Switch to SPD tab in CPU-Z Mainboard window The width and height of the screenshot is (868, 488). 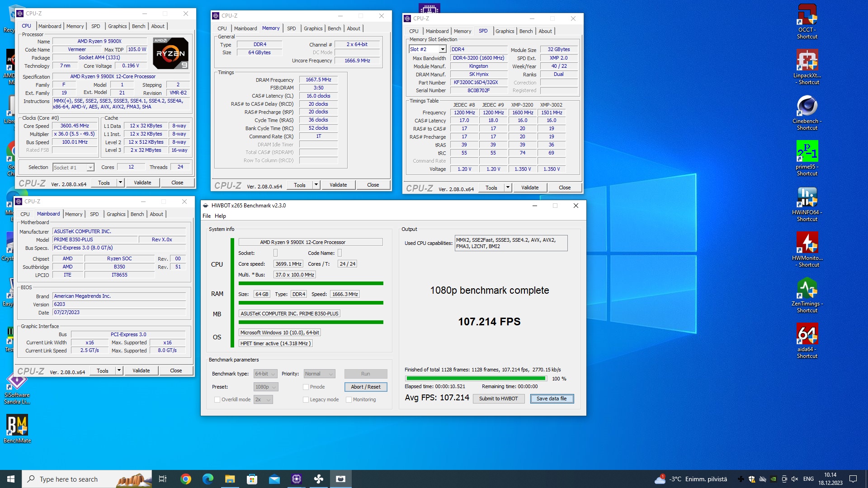pos(94,214)
